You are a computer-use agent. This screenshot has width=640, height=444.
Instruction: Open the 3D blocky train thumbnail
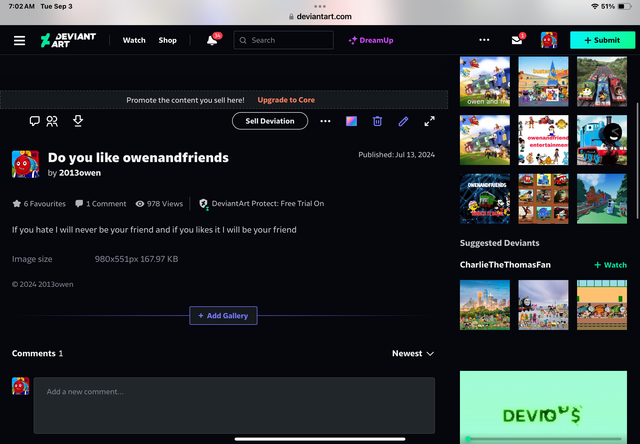602,199
